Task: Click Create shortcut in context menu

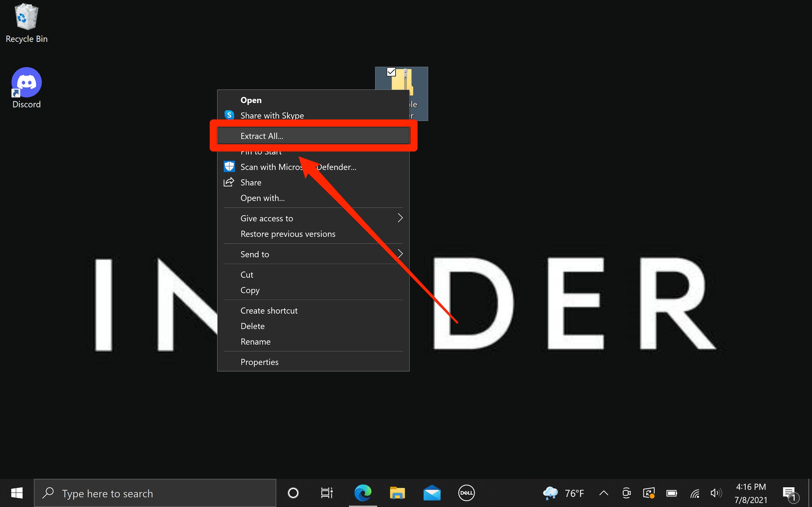Action: click(269, 310)
